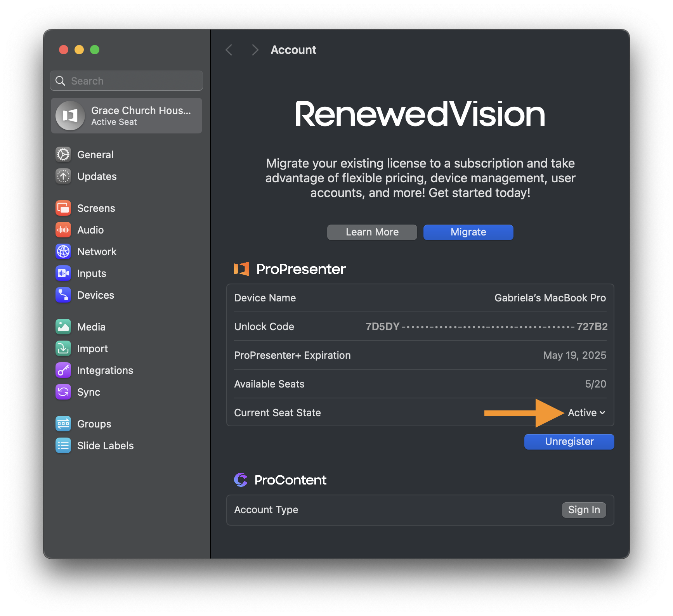The width and height of the screenshot is (673, 616).
Task: Switch to the Inputs section
Action: [92, 273]
